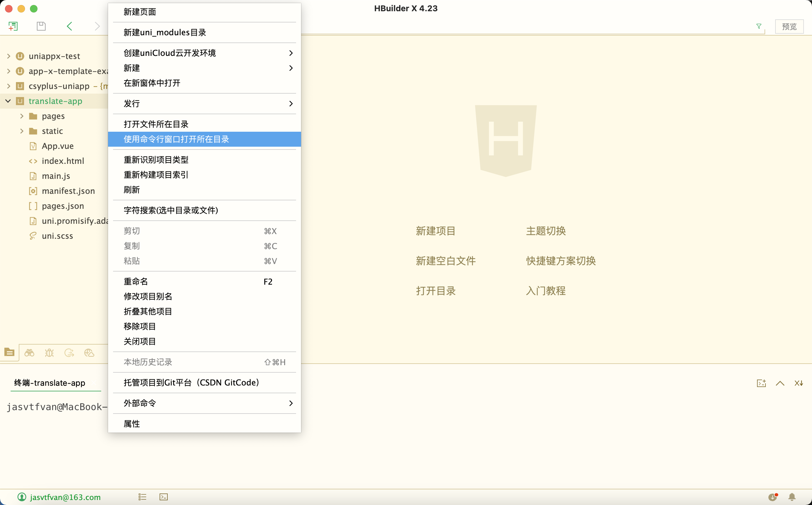Viewport: 812px width, 505px height.
Task: Select 重新识别项目类型 menu item
Action: tap(205, 160)
